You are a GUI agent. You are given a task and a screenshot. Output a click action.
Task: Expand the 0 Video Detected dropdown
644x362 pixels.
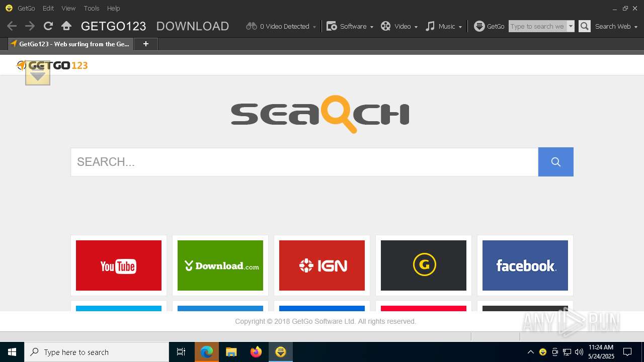314,27
